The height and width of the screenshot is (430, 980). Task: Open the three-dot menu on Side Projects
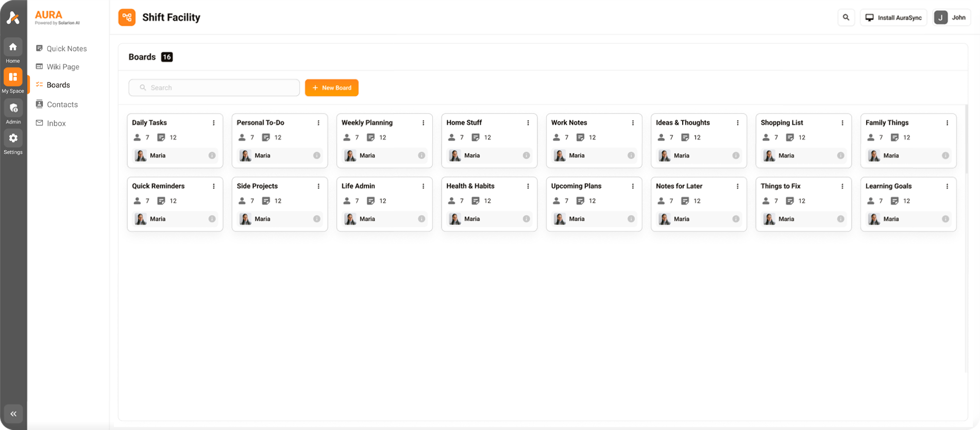[x=318, y=186]
